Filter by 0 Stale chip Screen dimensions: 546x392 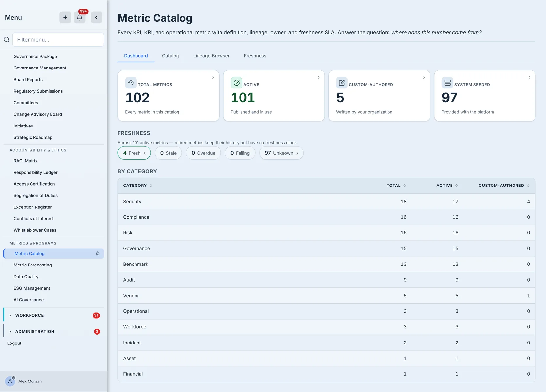point(168,153)
